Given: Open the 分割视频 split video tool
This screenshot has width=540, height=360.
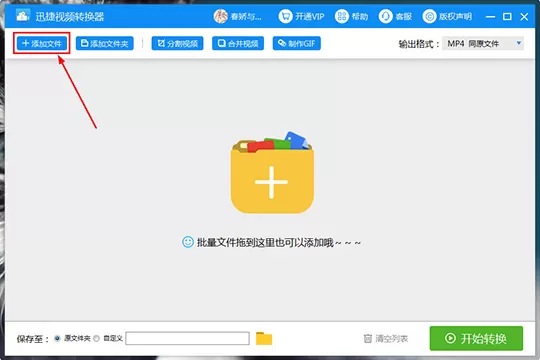Looking at the screenshot, I should (x=177, y=43).
